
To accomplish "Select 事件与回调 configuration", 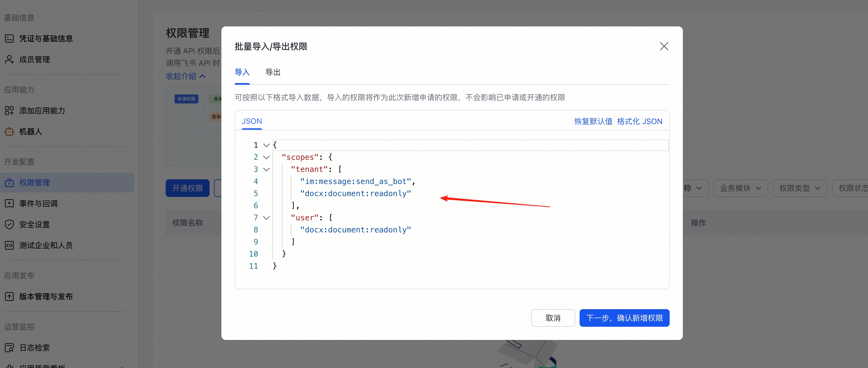I will pyautogui.click(x=37, y=204).
